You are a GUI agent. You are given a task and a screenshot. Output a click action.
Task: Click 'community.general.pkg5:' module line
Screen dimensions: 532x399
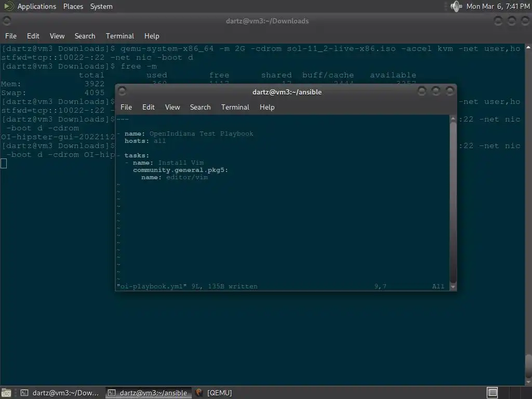180,170
